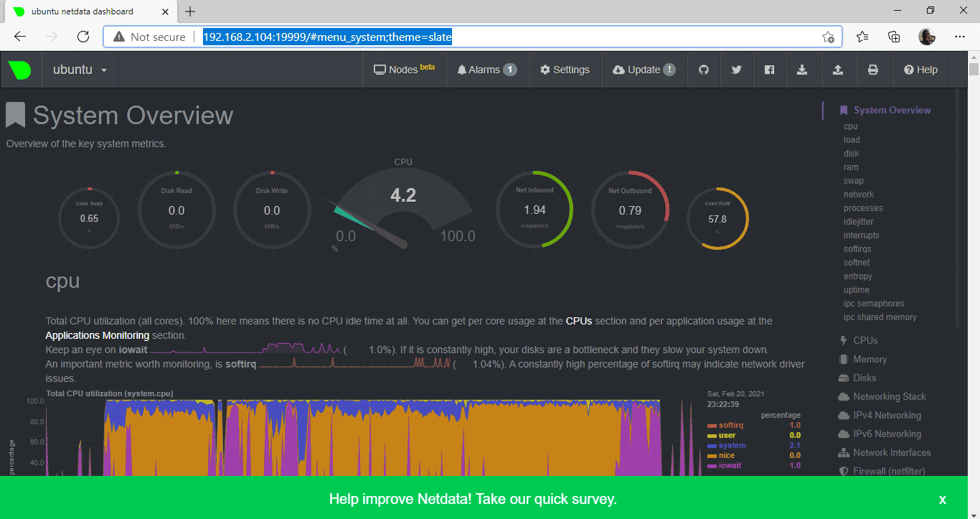
Task: Expand Network Interfaces sidebar section
Action: 885,452
